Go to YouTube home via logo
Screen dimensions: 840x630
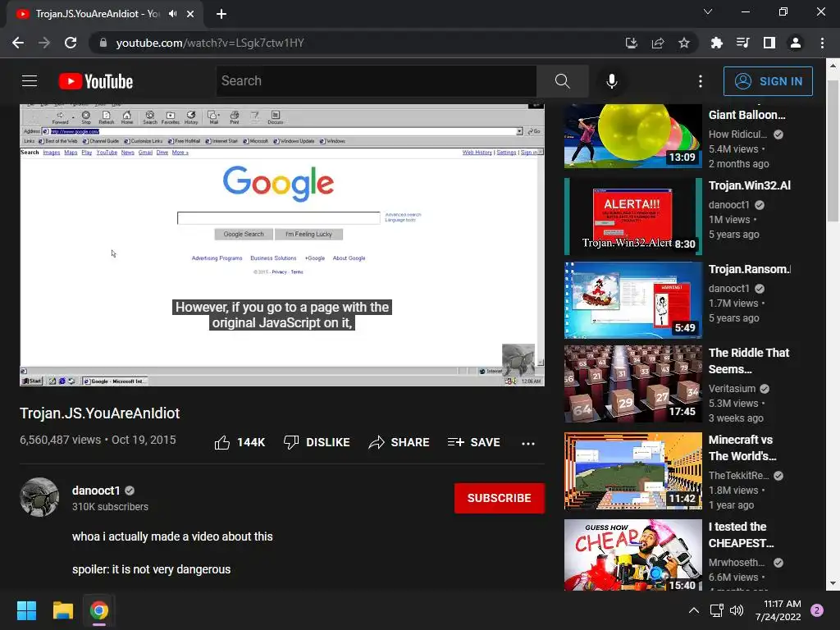(x=96, y=81)
